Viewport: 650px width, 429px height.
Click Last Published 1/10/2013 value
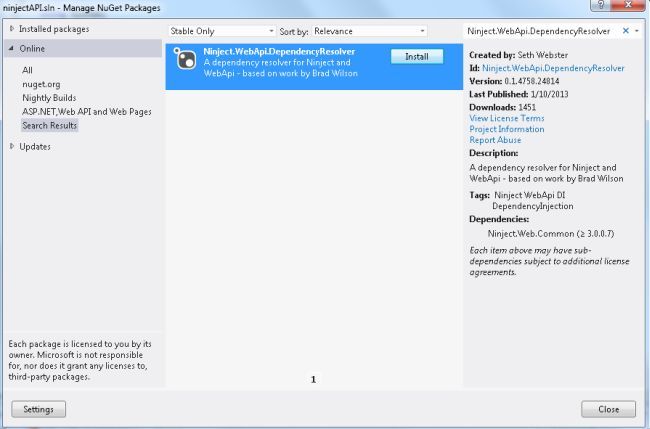549,94
